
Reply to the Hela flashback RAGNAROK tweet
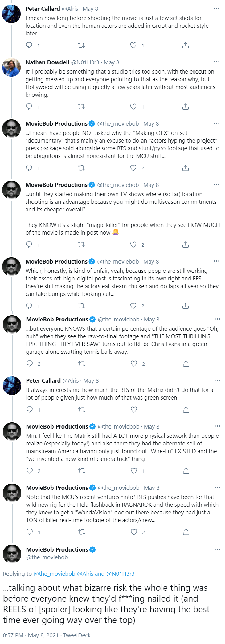pyautogui.click(x=30, y=532)
